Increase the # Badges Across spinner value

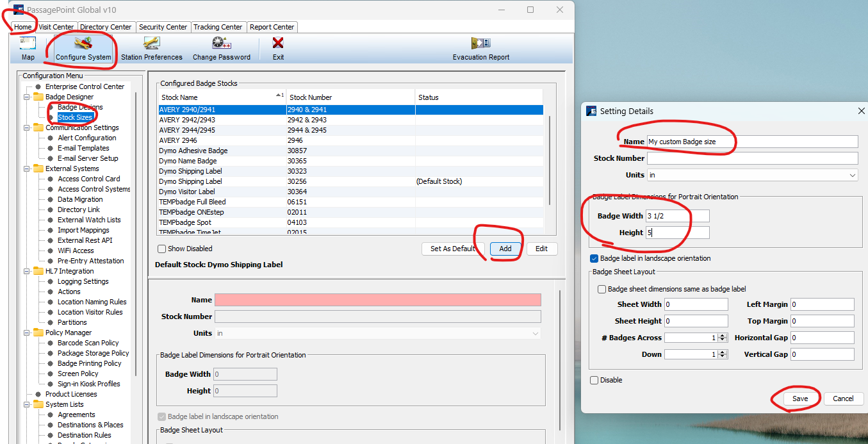(723, 335)
